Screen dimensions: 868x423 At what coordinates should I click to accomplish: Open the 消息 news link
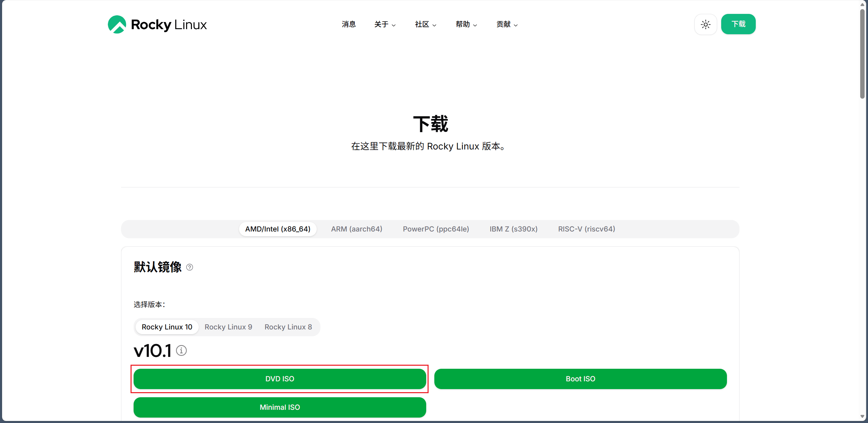tap(349, 24)
